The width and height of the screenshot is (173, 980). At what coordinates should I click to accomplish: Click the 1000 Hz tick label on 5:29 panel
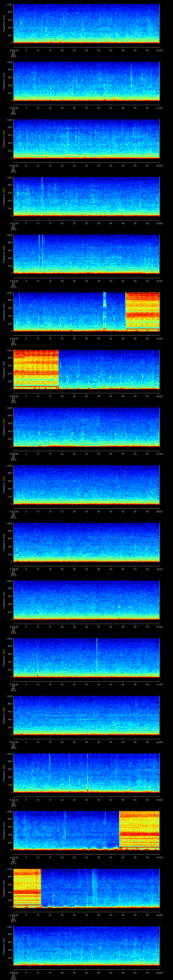(x=9, y=5)
